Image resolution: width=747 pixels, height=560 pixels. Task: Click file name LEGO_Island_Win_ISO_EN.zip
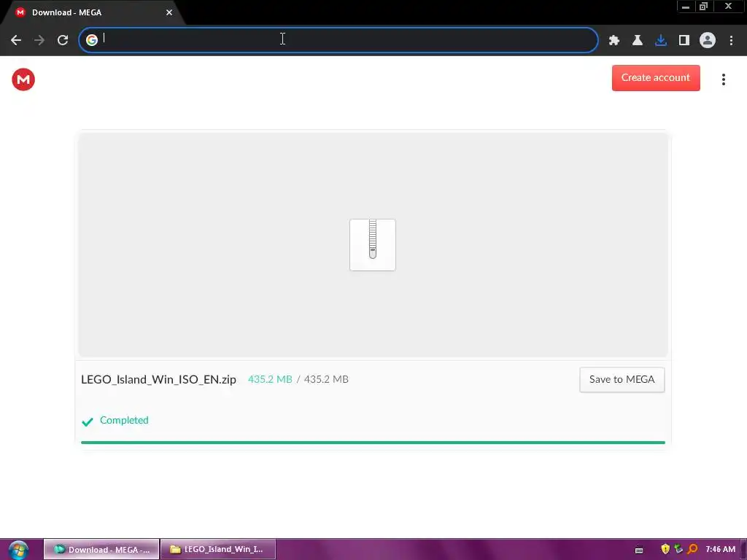158,379
